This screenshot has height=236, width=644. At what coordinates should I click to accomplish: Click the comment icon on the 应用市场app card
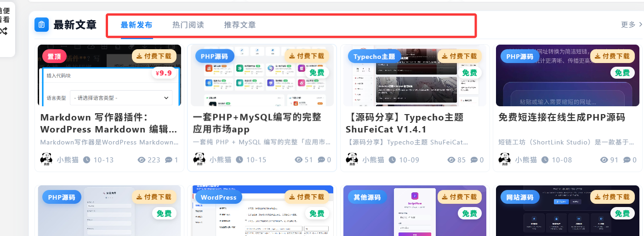point(321,160)
